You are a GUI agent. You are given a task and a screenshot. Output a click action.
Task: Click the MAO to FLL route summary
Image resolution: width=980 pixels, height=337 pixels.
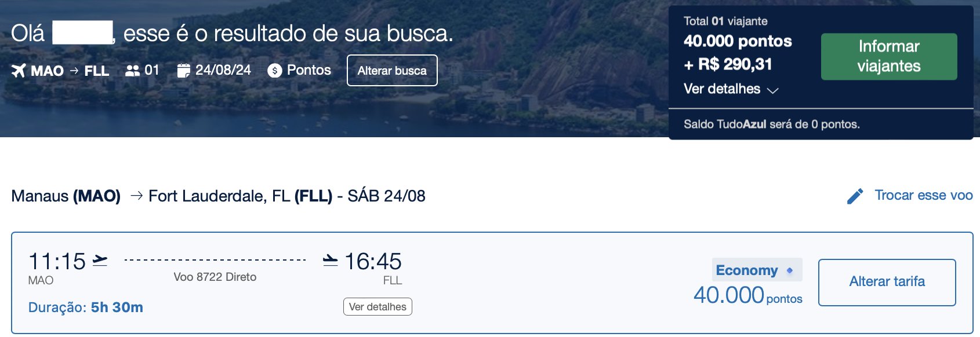coord(70,71)
